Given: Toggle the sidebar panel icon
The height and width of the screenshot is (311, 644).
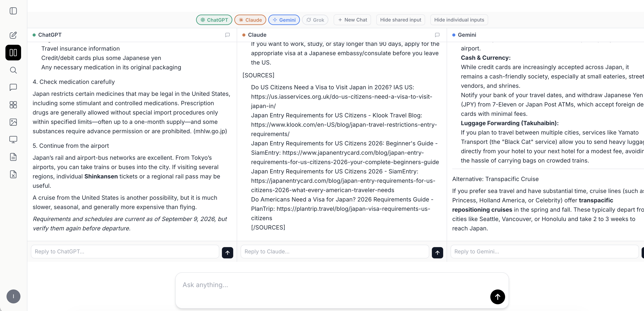Looking at the screenshot, I should pyautogui.click(x=13, y=11).
